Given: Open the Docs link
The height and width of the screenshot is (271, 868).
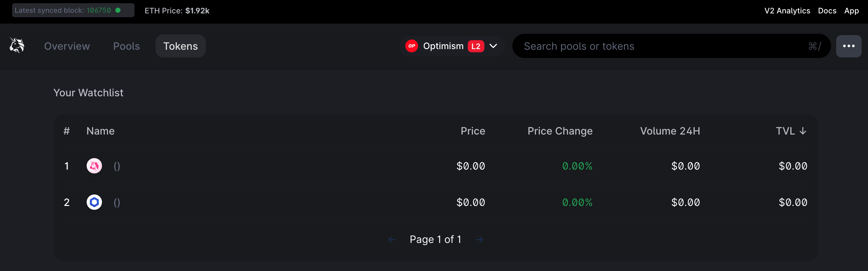Looking at the screenshot, I should click(827, 11).
